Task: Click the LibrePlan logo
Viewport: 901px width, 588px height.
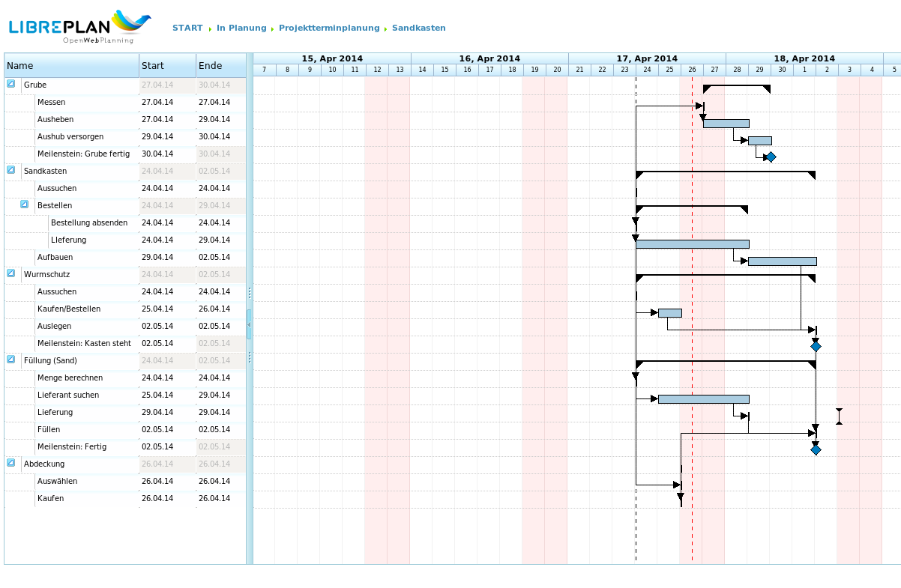Action: [x=79, y=26]
